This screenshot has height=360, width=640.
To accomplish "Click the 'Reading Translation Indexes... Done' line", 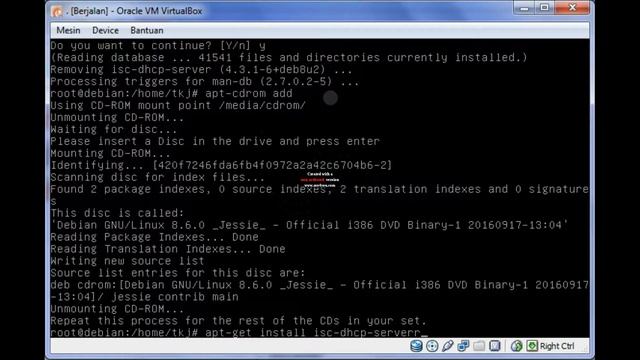I will [168, 249].
